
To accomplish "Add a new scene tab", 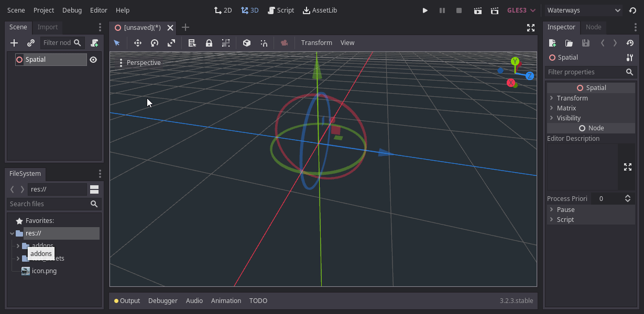I will click(x=185, y=28).
